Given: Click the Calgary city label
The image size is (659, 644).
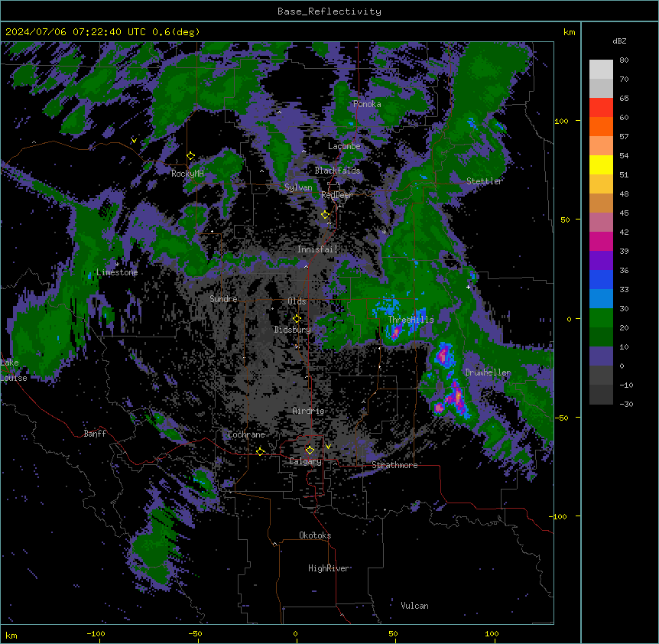Looking at the screenshot, I should 305,461.
